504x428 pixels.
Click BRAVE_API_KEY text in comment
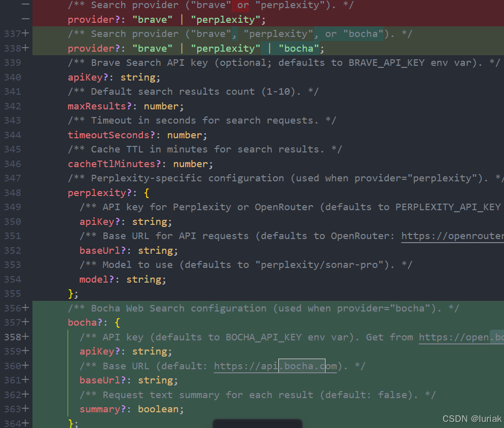[387, 63]
